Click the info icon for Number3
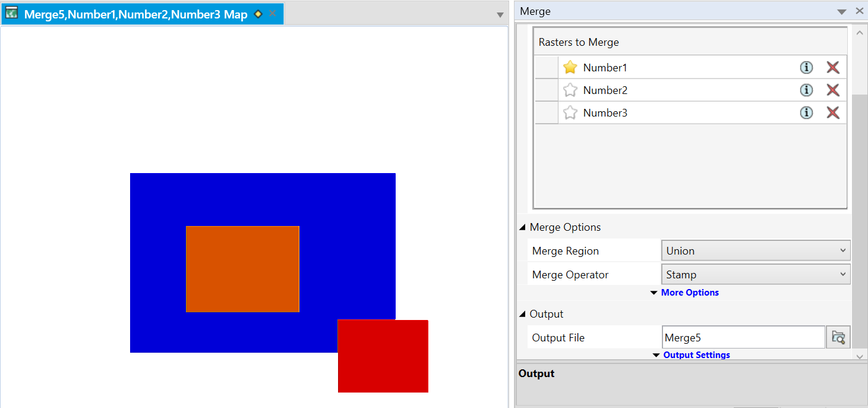The image size is (868, 408). [806, 112]
